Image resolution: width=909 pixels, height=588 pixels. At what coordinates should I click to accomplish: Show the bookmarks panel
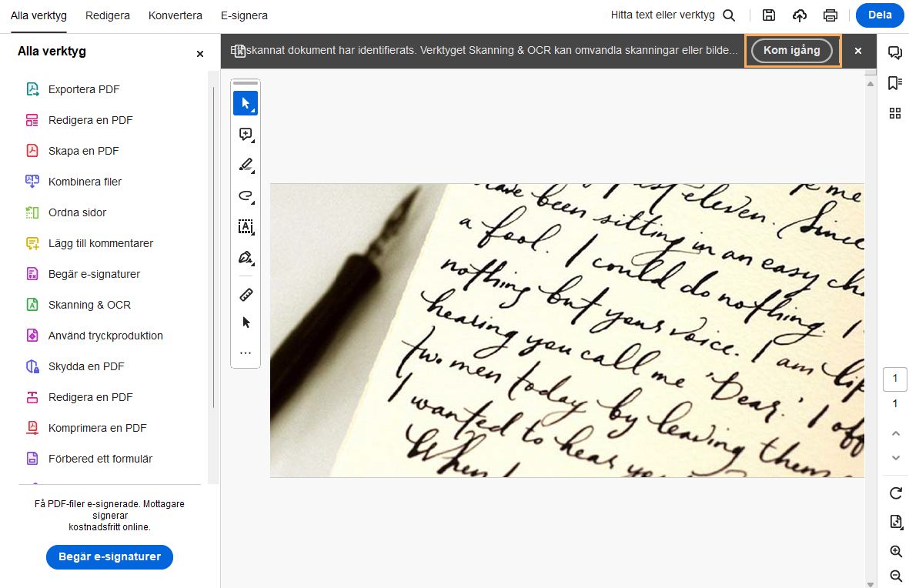click(894, 82)
